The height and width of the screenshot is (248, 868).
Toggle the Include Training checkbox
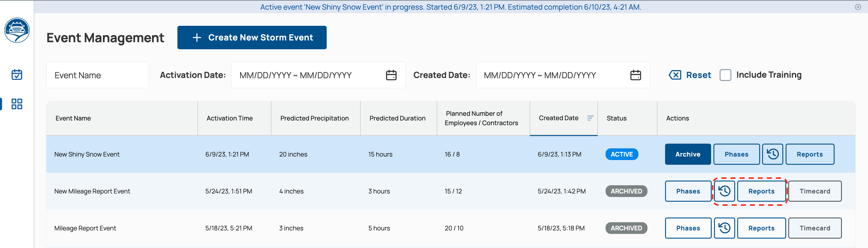coord(725,75)
